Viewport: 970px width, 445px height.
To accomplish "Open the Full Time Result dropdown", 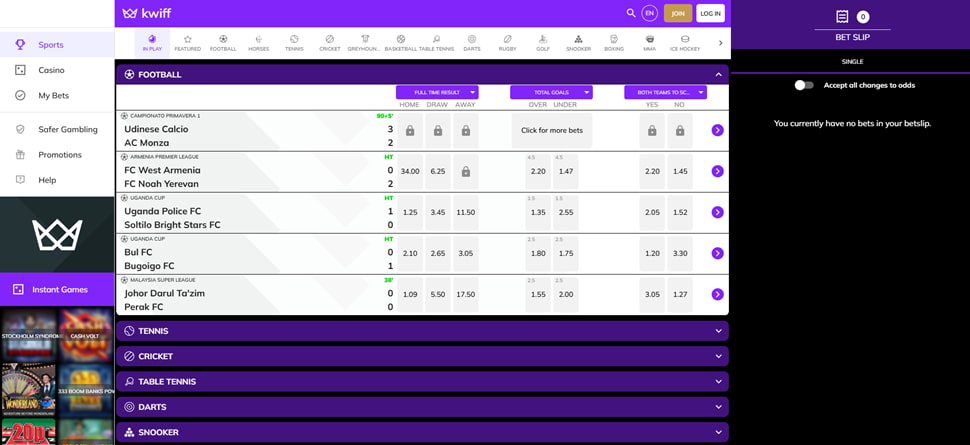I will 437,92.
